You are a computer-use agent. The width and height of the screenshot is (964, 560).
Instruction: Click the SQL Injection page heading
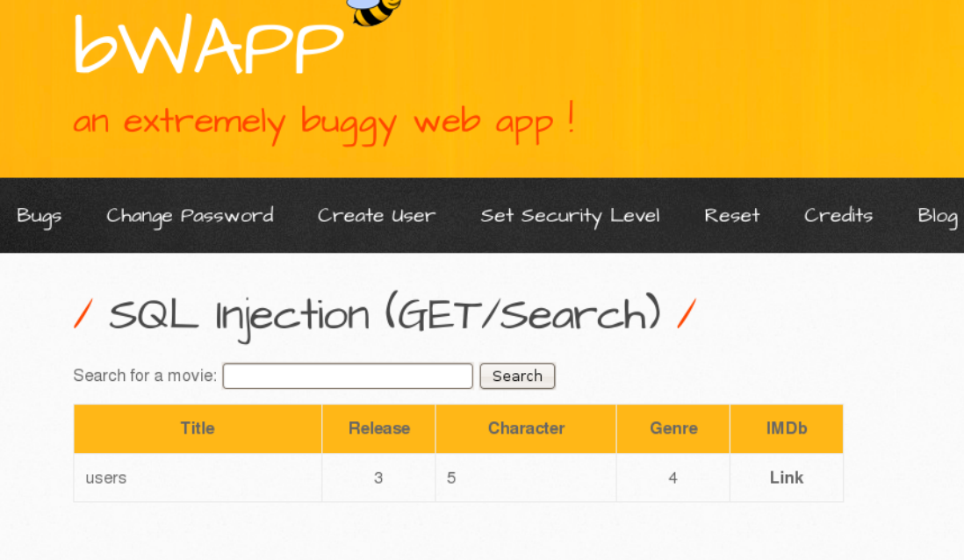pos(385,316)
